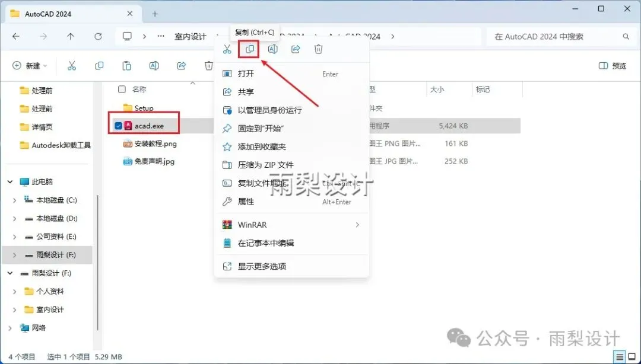Choose 固定到"开始" in context menu
Viewport: 641px width, 364px height.
pyautogui.click(x=292, y=128)
